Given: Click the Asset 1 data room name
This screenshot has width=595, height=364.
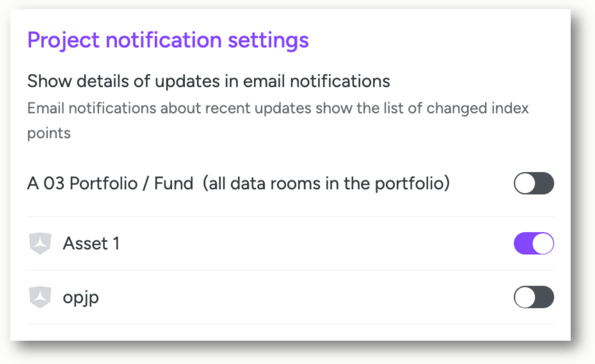Looking at the screenshot, I should point(91,243).
